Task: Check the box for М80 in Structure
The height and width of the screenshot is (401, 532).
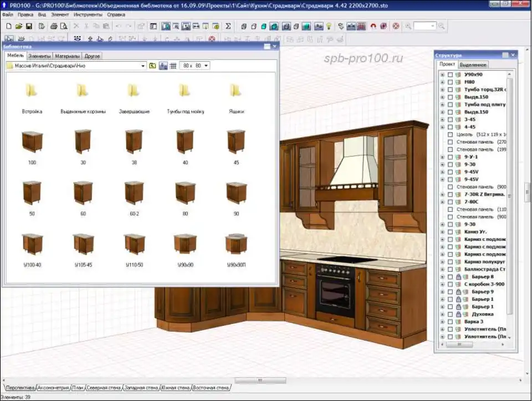Action: point(450,82)
